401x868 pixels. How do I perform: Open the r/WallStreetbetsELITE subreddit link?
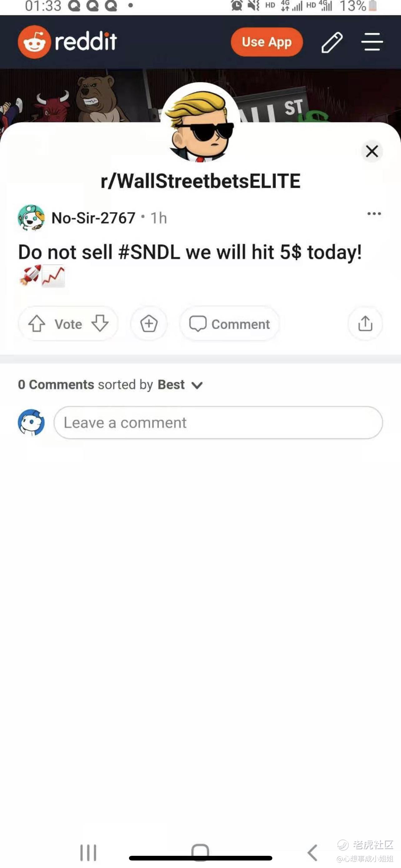[x=200, y=181]
